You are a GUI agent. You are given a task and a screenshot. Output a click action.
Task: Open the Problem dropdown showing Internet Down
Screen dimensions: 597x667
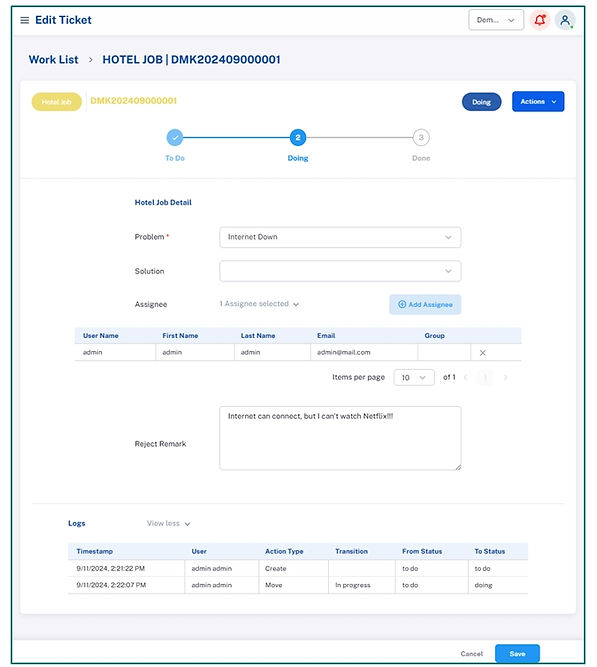[340, 237]
